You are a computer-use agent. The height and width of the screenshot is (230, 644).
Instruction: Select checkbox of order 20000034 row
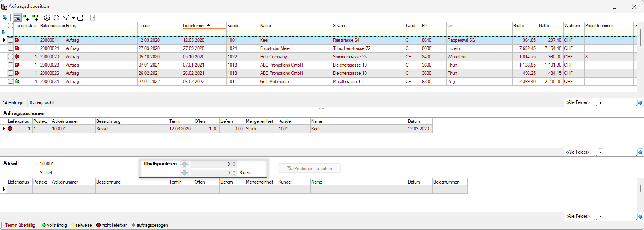pyautogui.click(x=11, y=82)
